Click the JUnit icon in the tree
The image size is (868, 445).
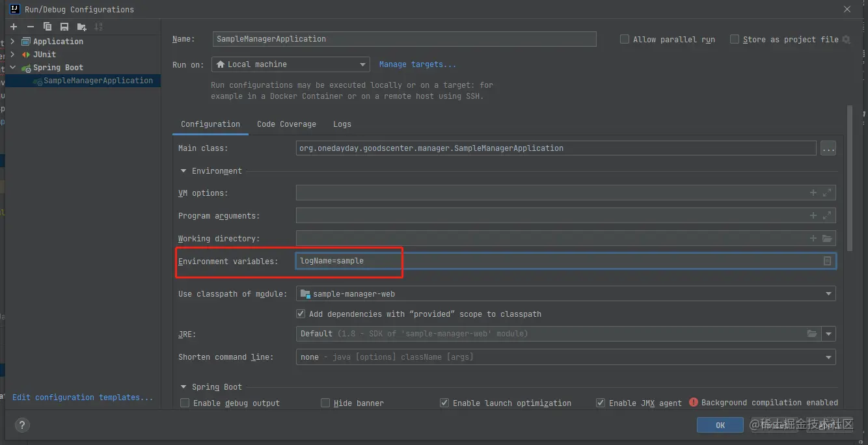(26, 55)
